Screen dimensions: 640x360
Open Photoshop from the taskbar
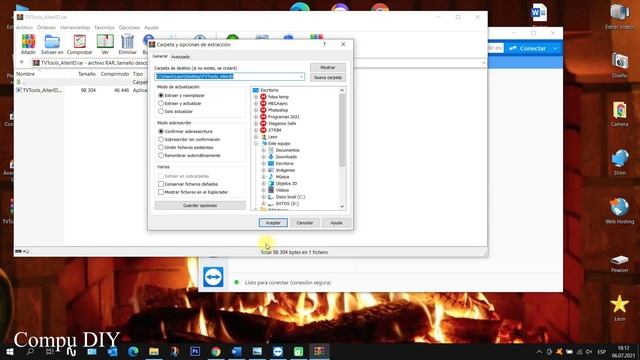click(195, 351)
